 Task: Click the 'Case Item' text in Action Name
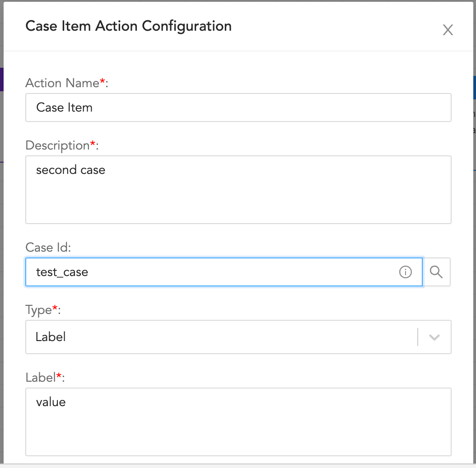point(65,108)
